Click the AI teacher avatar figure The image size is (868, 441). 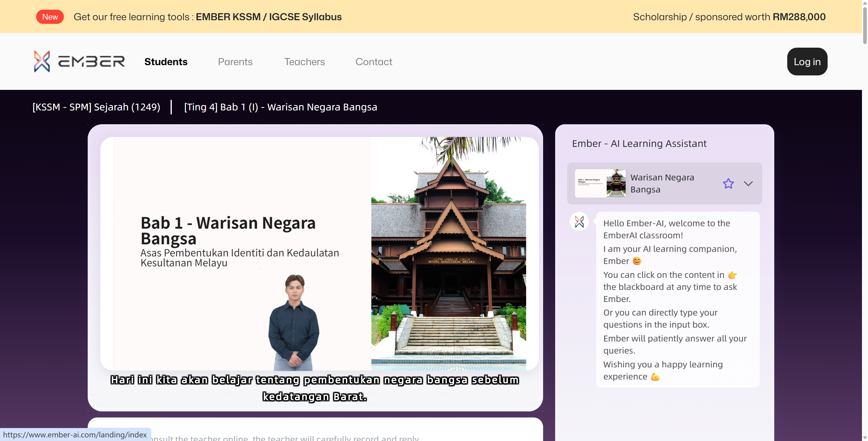click(x=294, y=322)
